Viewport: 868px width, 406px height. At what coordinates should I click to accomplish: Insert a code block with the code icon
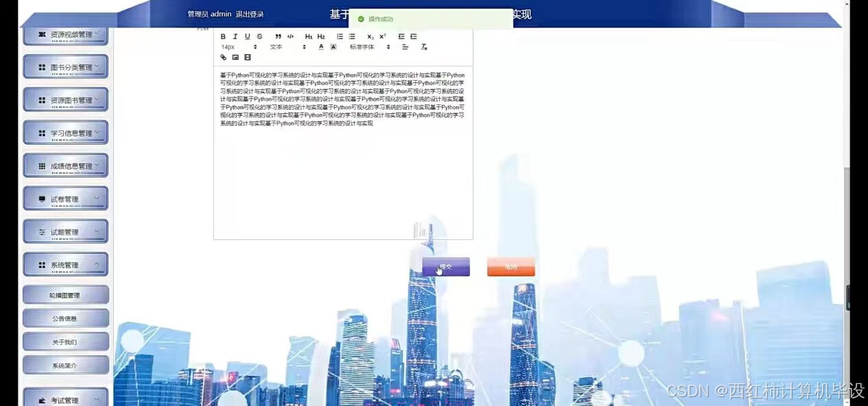coord(290,36)
